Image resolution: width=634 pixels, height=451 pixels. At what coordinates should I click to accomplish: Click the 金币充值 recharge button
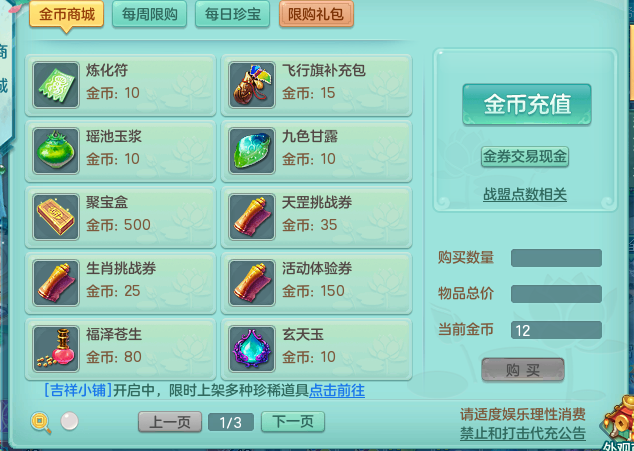coord(527,104)
